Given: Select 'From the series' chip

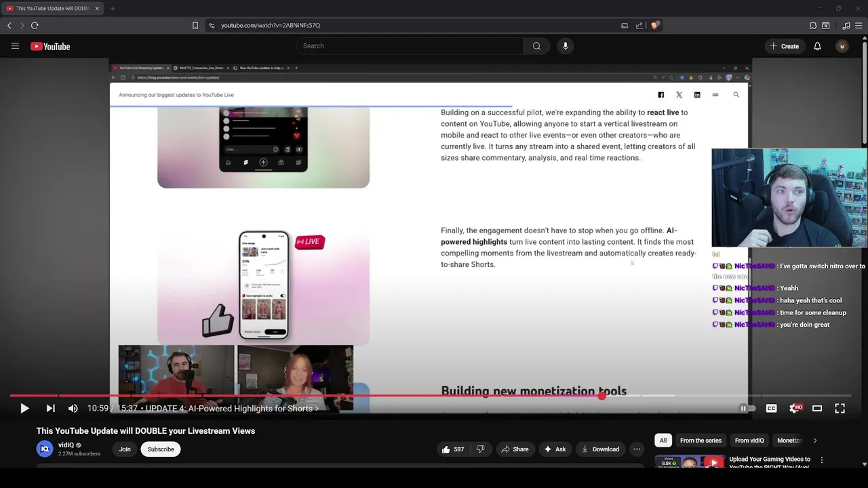Looking at the screenshot, I should click(x=701, y=441).
